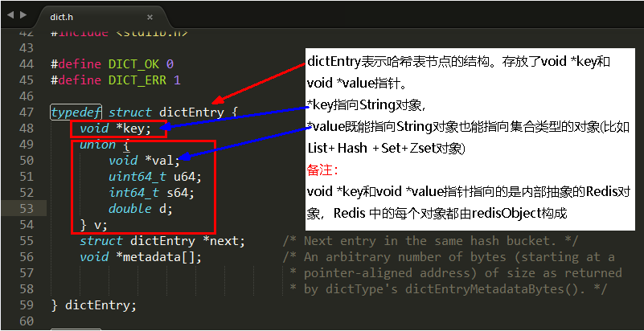Click the 'pointer-aligned address' comment line
This screenshot has height=331, width=644.
(x=456, y=273)
